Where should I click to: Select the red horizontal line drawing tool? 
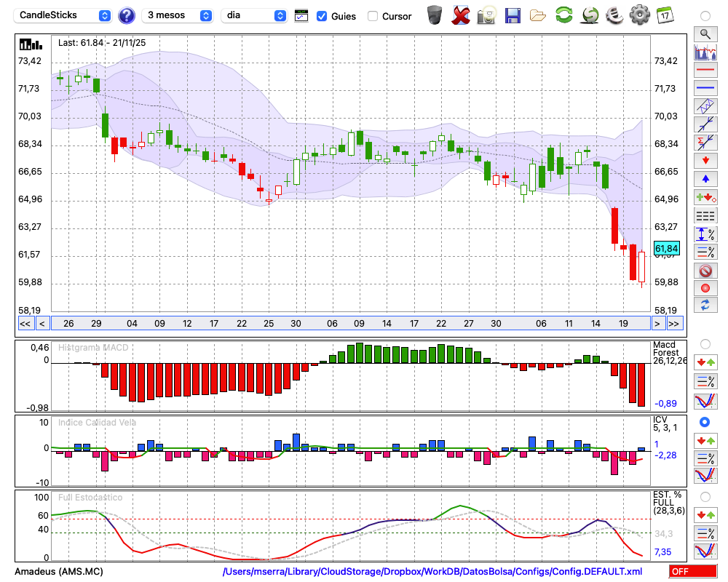(705, 71)
